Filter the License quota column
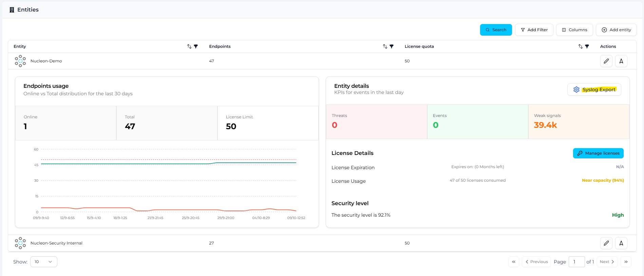This screenshot has height=276, width=644. pos(587,46)
